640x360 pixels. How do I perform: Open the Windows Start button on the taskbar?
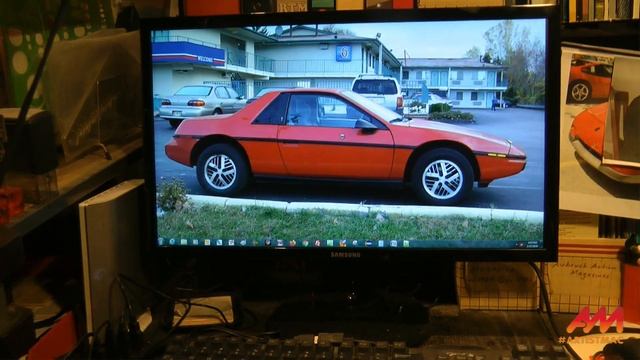160,242
